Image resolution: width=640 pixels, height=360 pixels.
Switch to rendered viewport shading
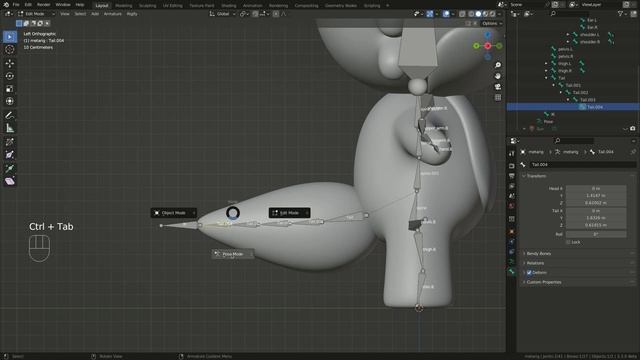492,14
